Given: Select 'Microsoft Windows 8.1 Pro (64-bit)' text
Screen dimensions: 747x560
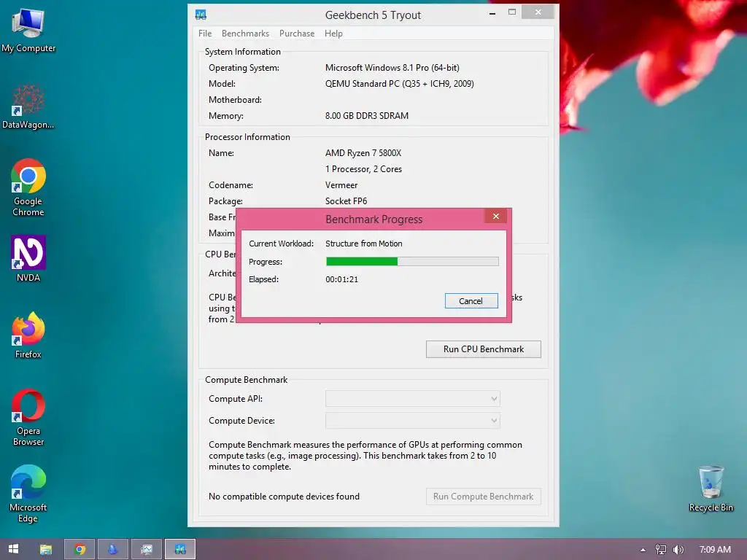Looking at the screenshot, I should click(392, 68).
